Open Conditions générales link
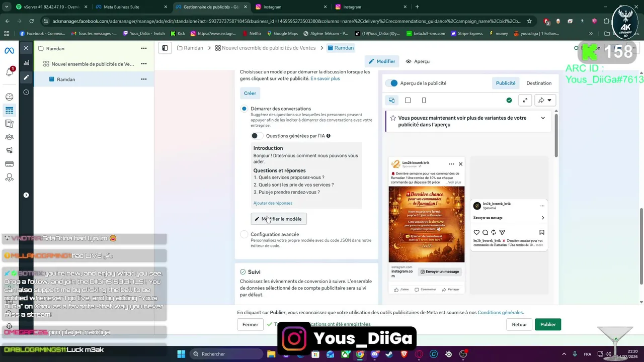The height and width of the screenshot is (362, 644). pos(500,312)
